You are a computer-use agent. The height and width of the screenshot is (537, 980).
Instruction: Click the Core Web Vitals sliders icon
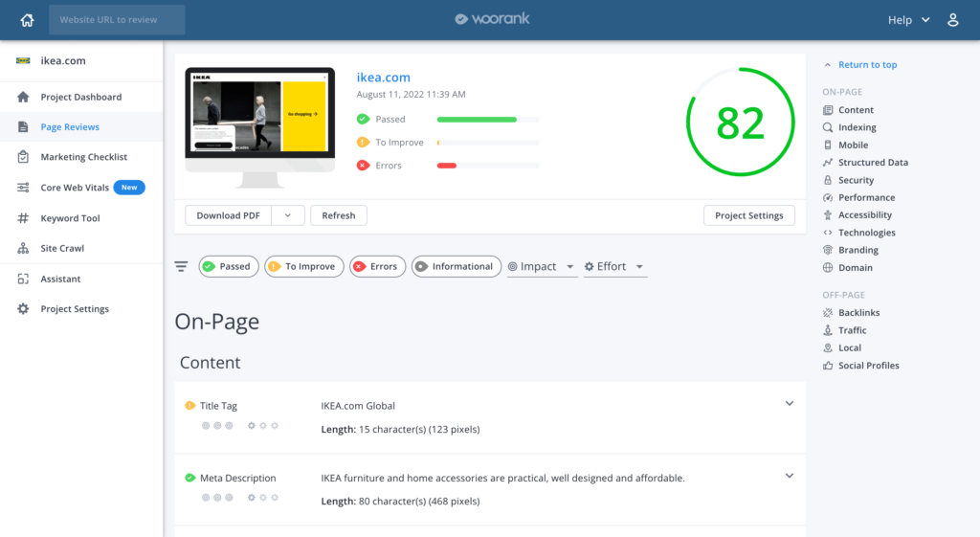coord(23,188)
